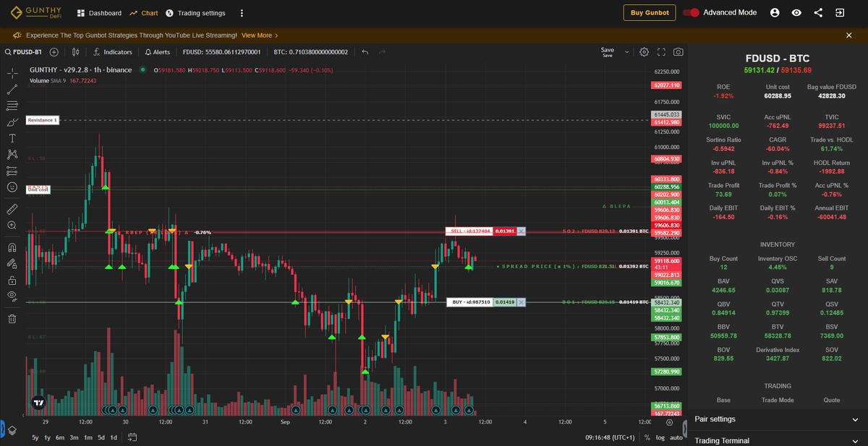Toggle hide all drawings eye icon

[x=12, y=296]
